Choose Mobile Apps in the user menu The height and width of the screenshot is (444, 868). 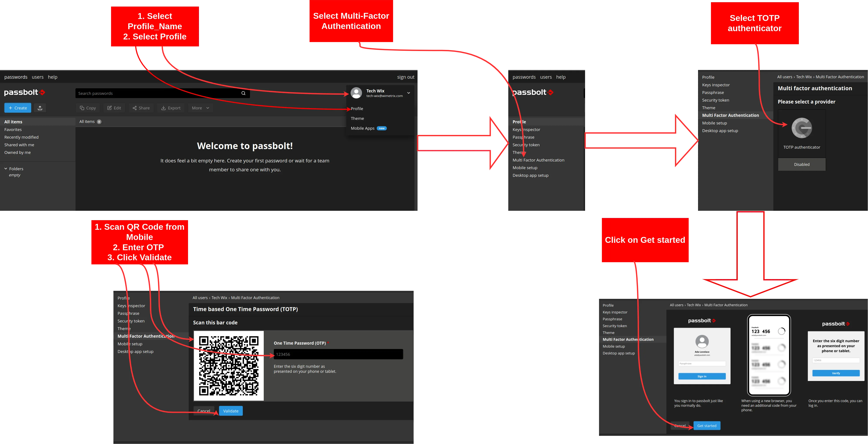363,128
